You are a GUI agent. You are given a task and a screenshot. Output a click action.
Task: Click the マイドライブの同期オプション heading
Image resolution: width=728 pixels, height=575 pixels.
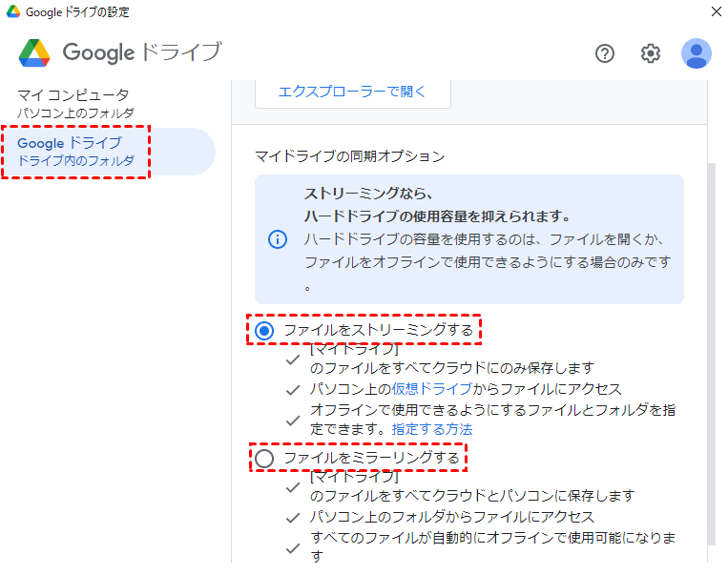coord(349,156)
